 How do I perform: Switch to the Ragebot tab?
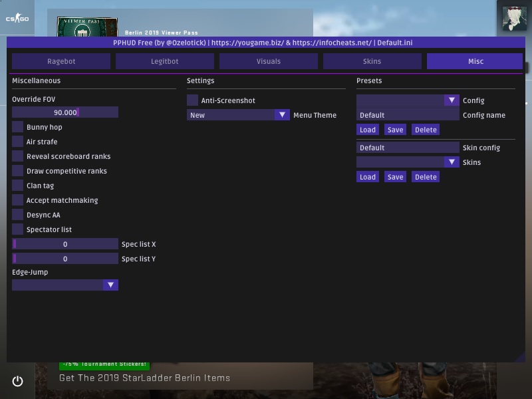pyautogui.click(x=61, y=61)
